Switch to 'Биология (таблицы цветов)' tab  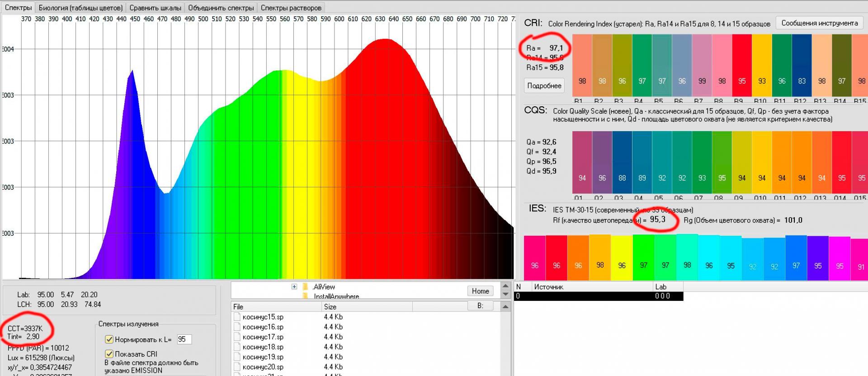[x=80, y=8]
